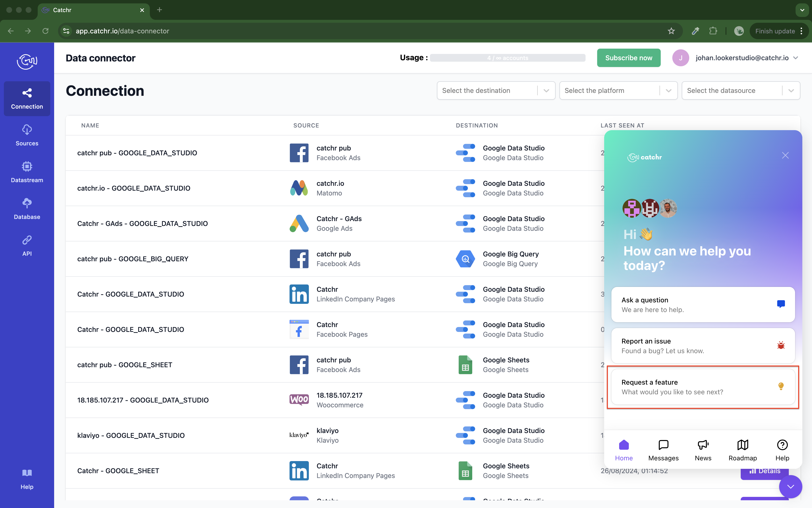Screen dimensions: 812x508
Task: Click the bug icon on Report an issue
Action: click(x=781, y=345)
